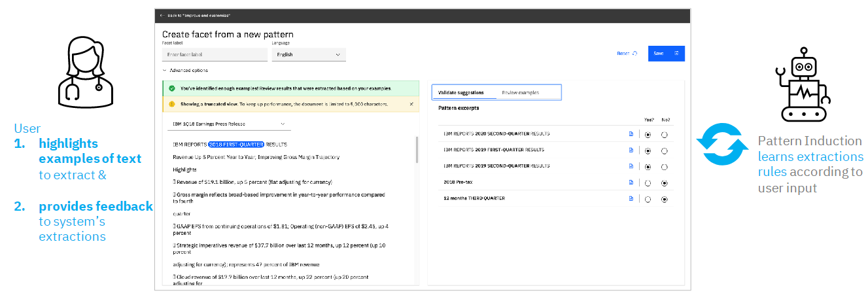Select Yes for 2018 Pre-tax excerpt
868x299 pixels.
648,183
